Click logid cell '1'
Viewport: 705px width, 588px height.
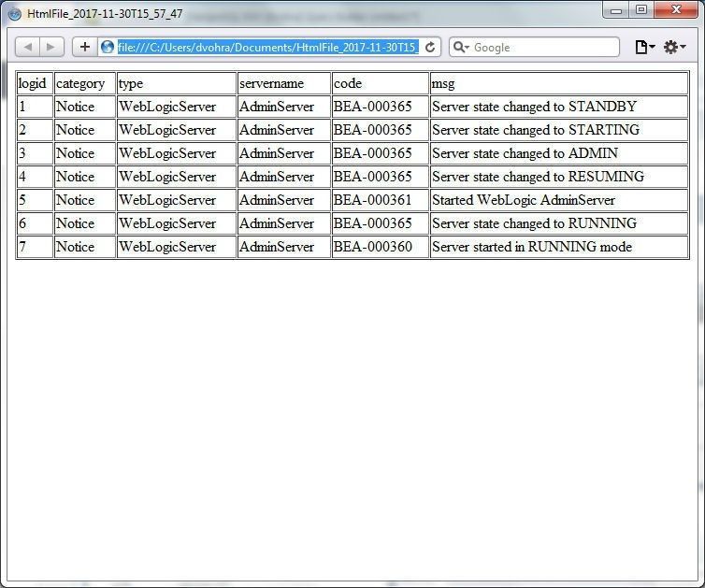[35, 107]
